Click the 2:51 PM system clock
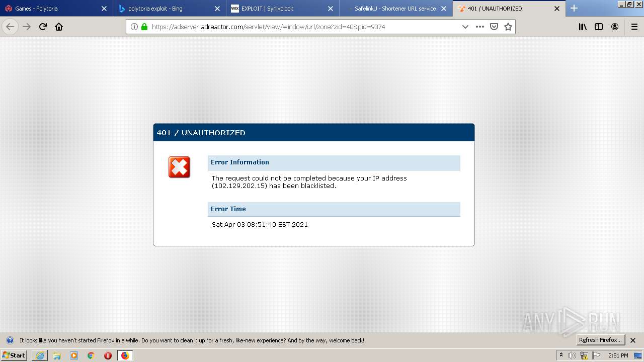The image size is (644, 362). coord(618,355)
